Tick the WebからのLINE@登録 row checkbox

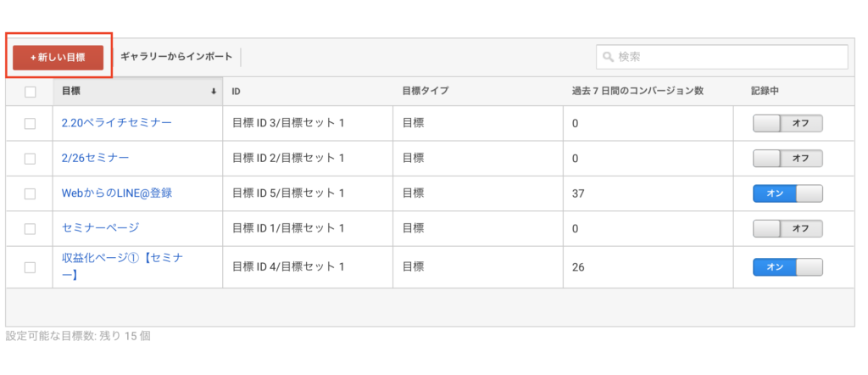pos(31,193)
